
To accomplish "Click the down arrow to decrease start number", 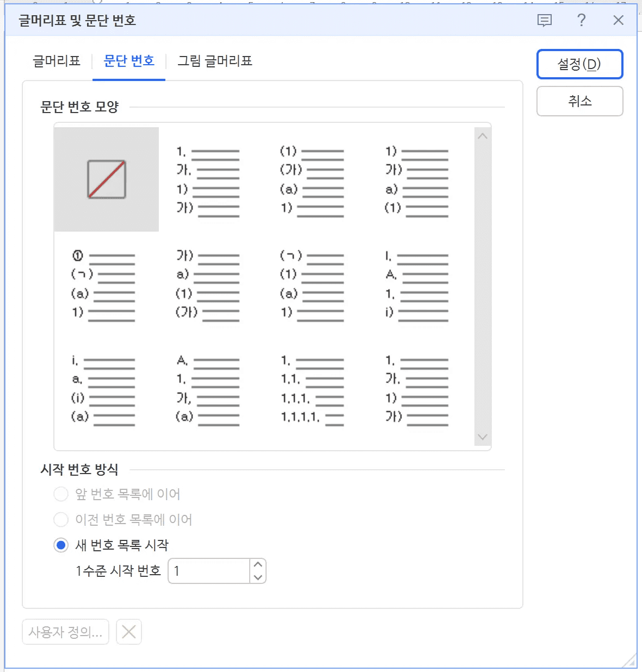I will point(258,577).
